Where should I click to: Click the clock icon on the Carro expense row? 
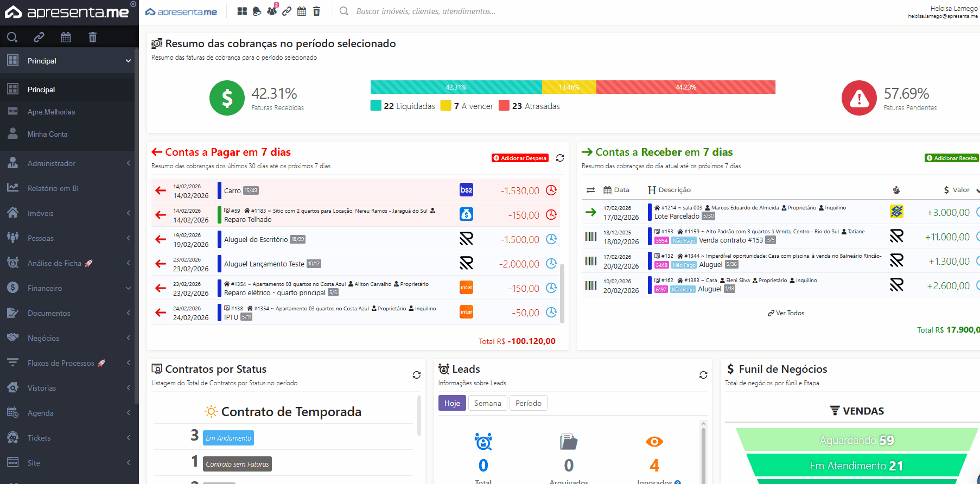(551, 190)
